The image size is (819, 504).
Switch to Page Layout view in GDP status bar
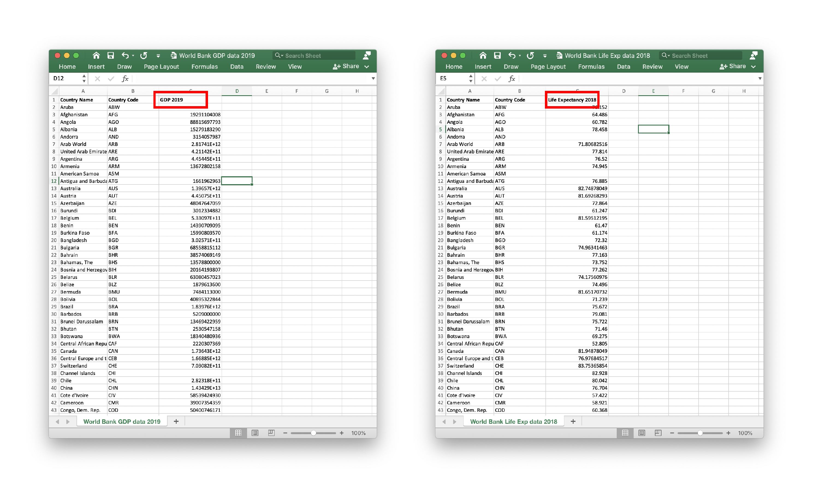click(255, 433)
